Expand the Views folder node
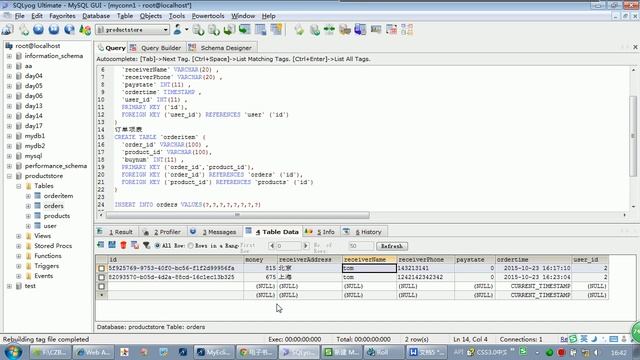This screenshot has width=640, height=360. (19, 236)
